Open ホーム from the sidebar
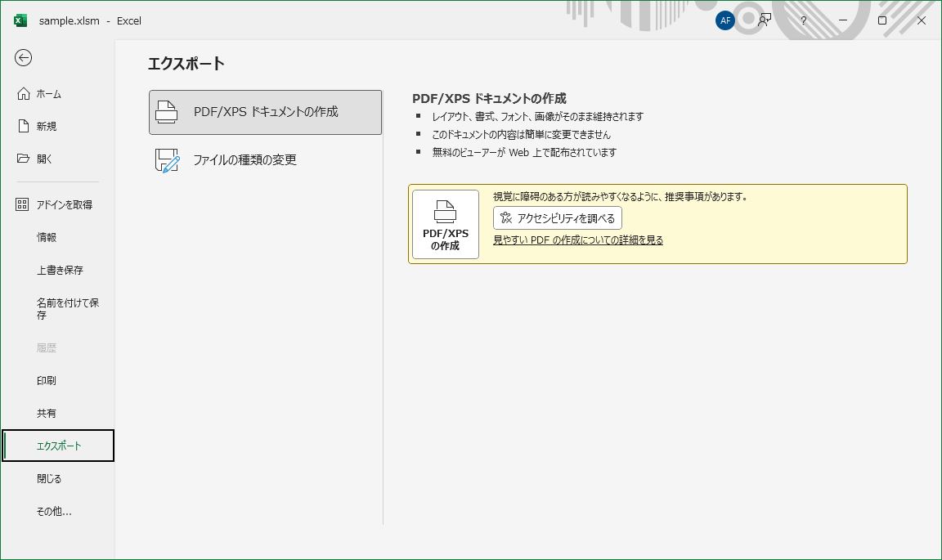942x560 pixels. pyautogui.click(x=49, y=93)
